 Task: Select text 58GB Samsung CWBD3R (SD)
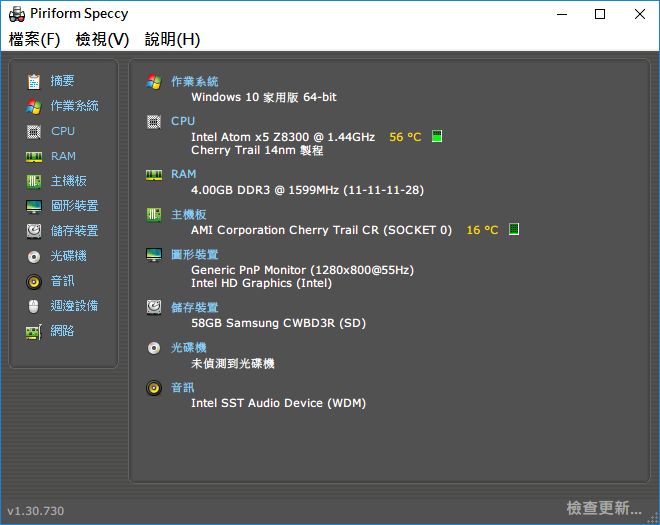tap(279, 323)
